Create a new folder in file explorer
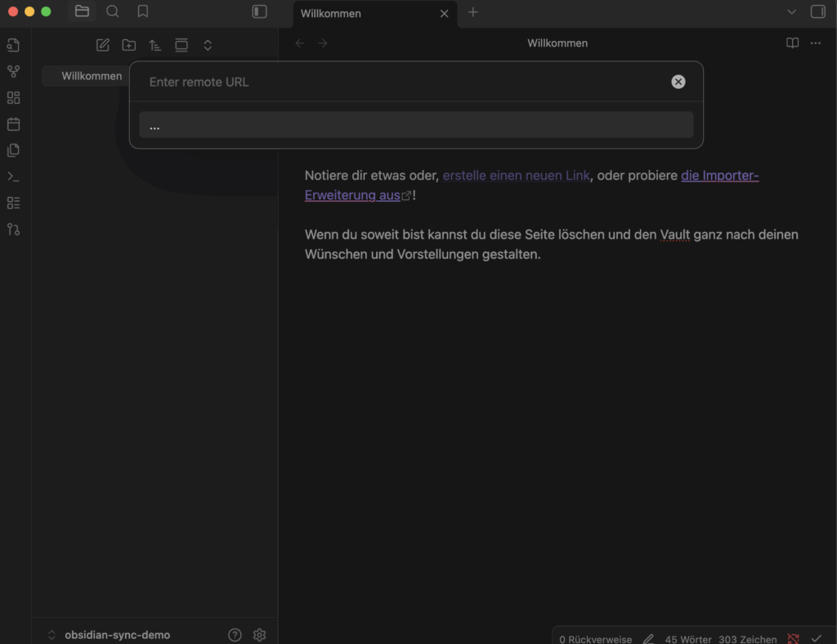This screenshot has width=837, height=644. (x=129, y=45)
